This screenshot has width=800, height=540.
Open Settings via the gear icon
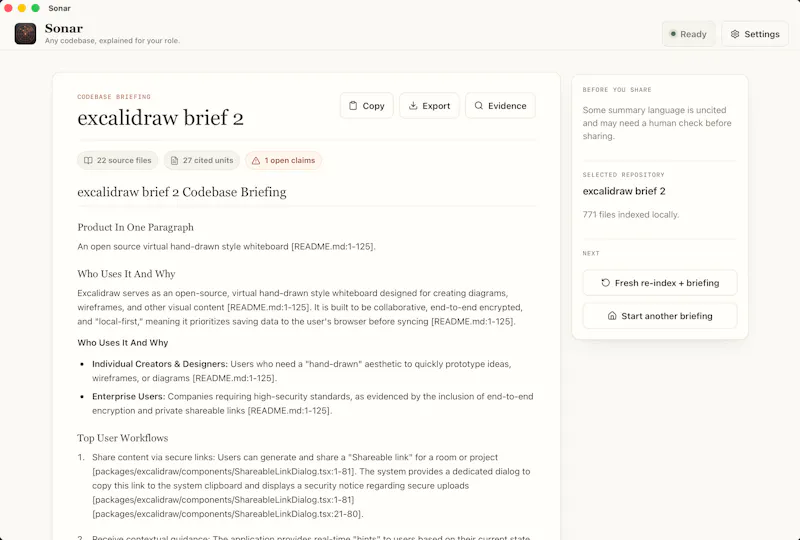[735, 34]
